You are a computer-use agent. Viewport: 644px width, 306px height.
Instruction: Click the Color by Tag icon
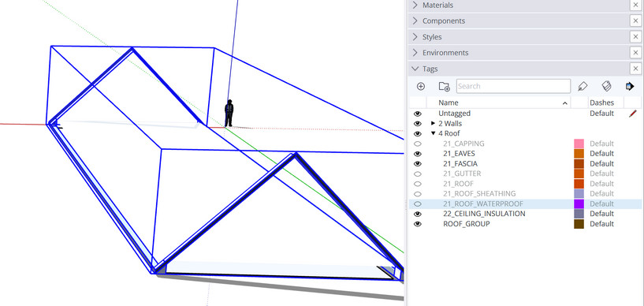tap(607, 86)
